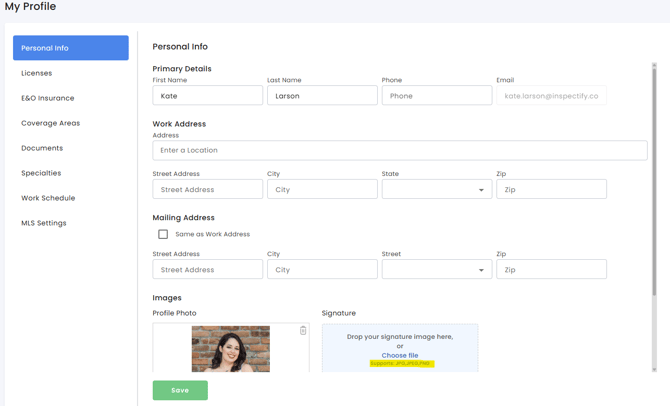Focus Mailing Address Zip field
670x406 pixels.
click(x=551, y=269)
